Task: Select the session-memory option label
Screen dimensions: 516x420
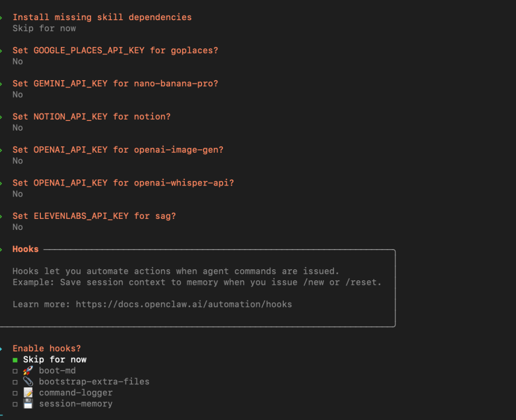Action: tap(76, 404)
